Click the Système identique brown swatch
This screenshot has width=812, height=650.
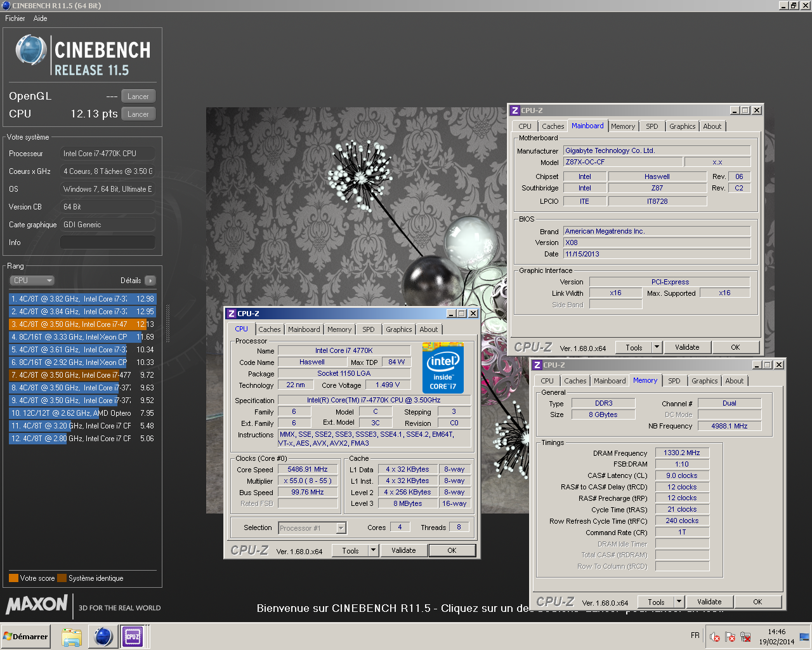(62, 578)
